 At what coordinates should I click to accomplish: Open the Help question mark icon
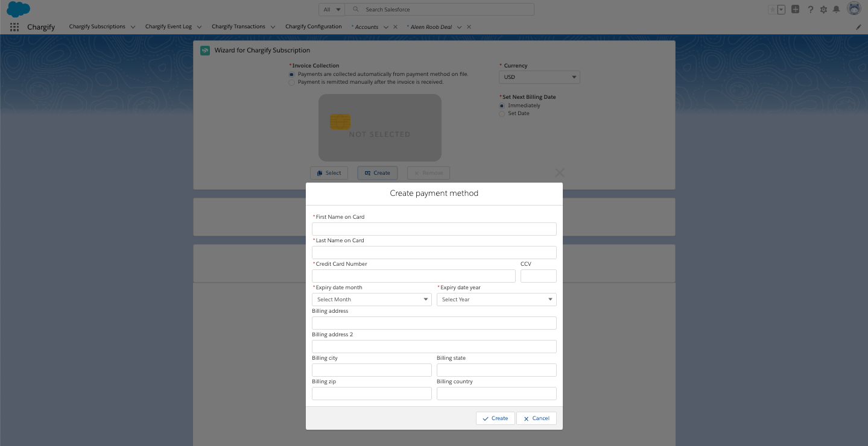[x=810, y=10]
